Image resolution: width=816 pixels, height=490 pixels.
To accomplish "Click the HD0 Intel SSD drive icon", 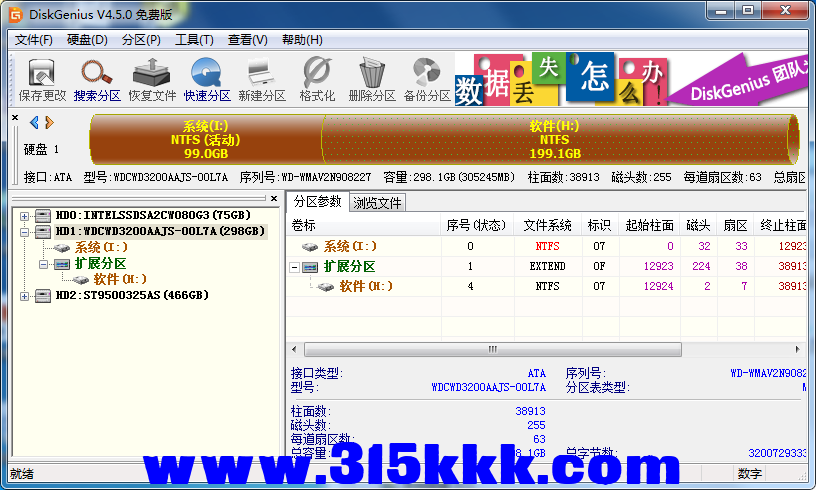I will pyautogui.click(x=43, y=215).
